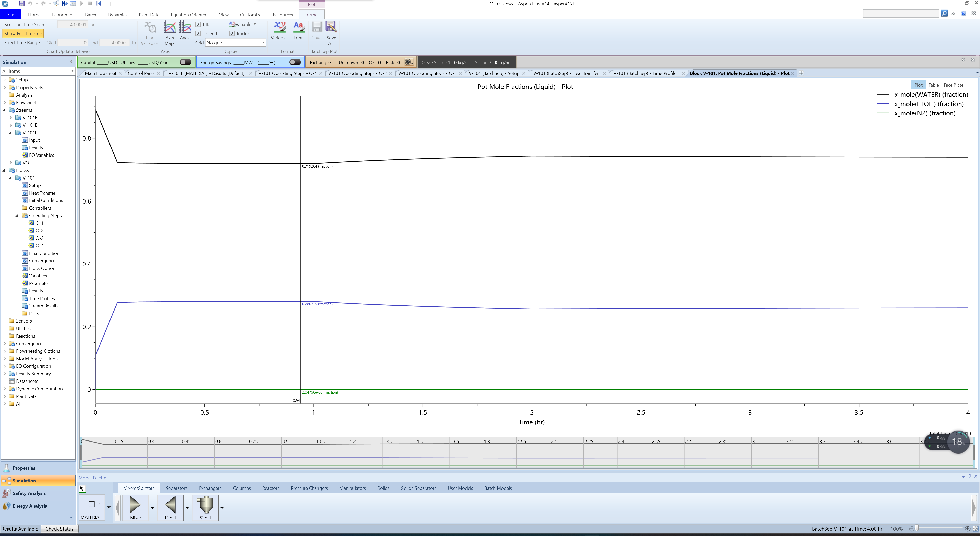Click Show Full Timeline toggle button
The image size is (980, 536).
pos(23,33)
